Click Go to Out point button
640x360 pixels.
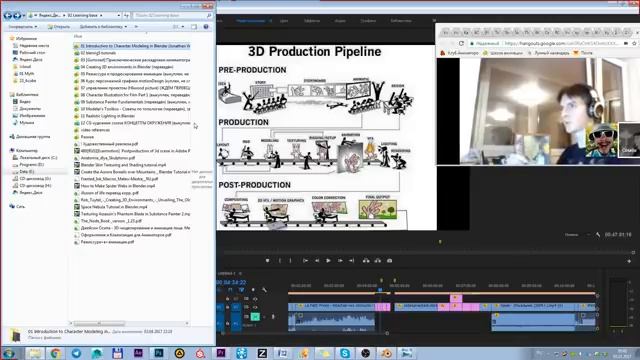(351, 260)
